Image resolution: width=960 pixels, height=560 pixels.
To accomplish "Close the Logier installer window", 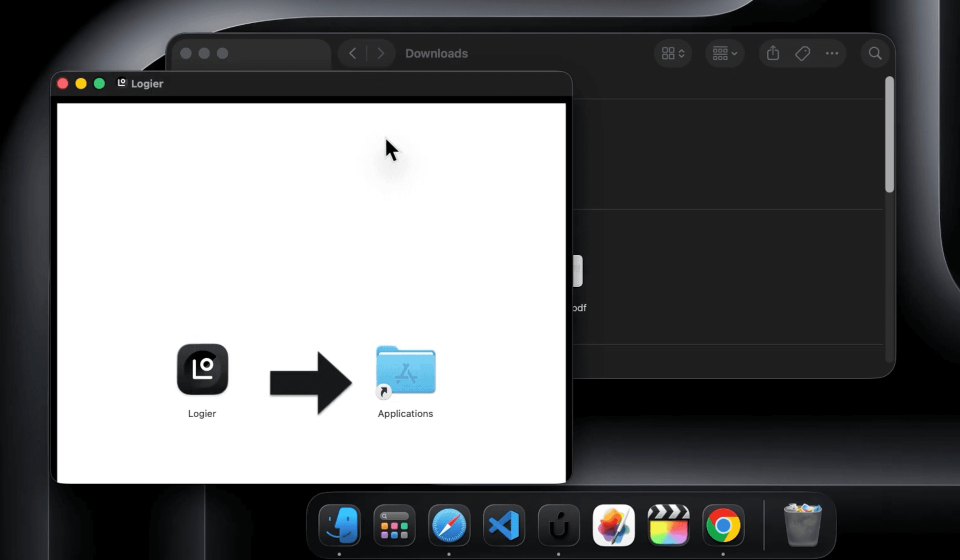I will click(x=62, y=83).
